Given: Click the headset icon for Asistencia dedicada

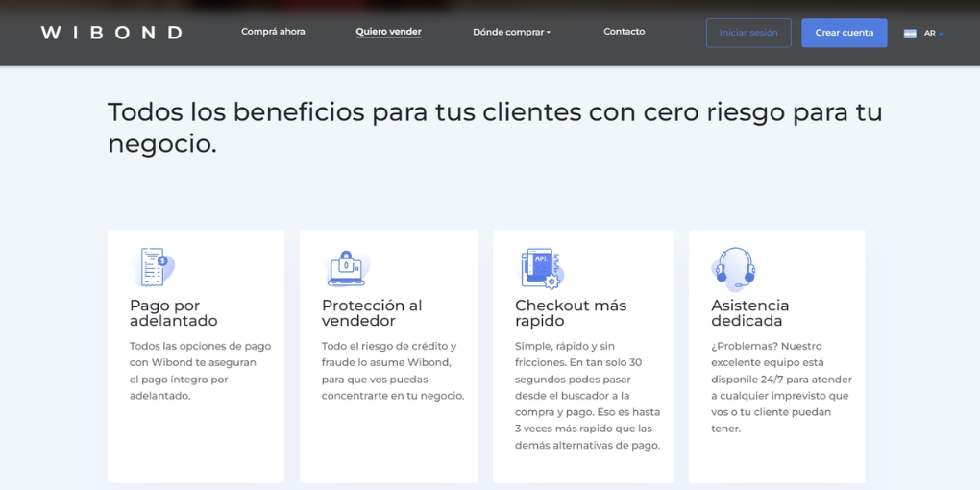Looking at the screenshot, I should [733, 268].
